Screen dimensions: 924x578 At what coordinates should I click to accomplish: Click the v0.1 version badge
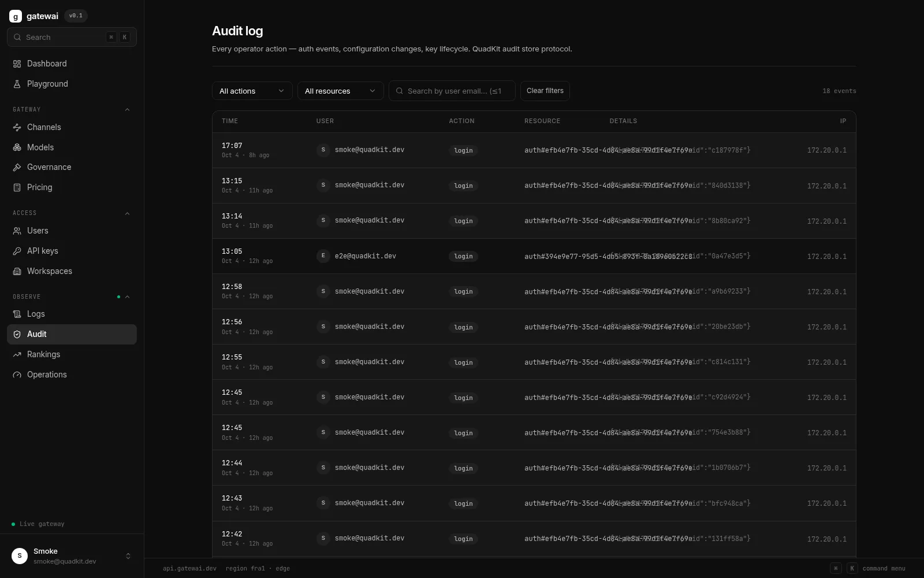(x=76, y=16)
